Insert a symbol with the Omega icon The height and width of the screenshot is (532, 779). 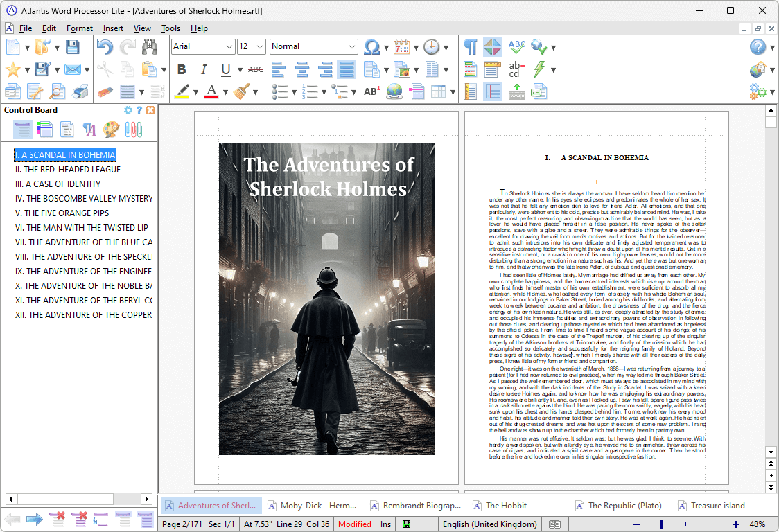[x=371, y=47]
